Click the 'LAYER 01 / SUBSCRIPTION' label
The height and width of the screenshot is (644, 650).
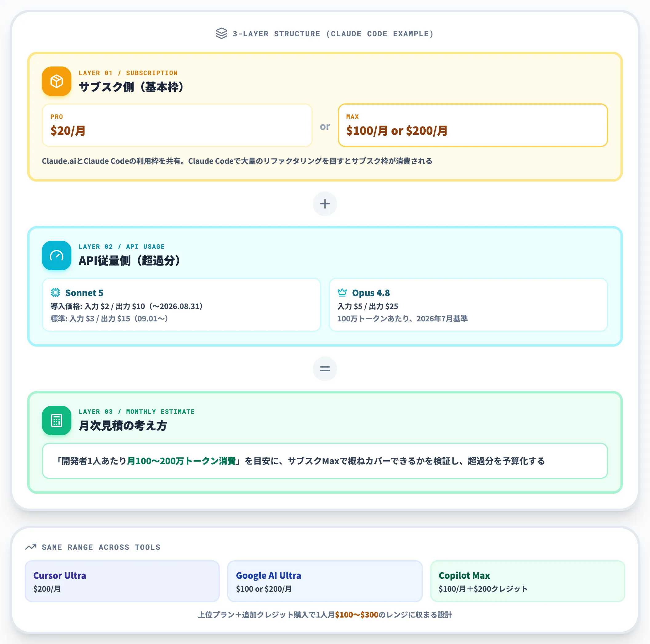[128, 73]
